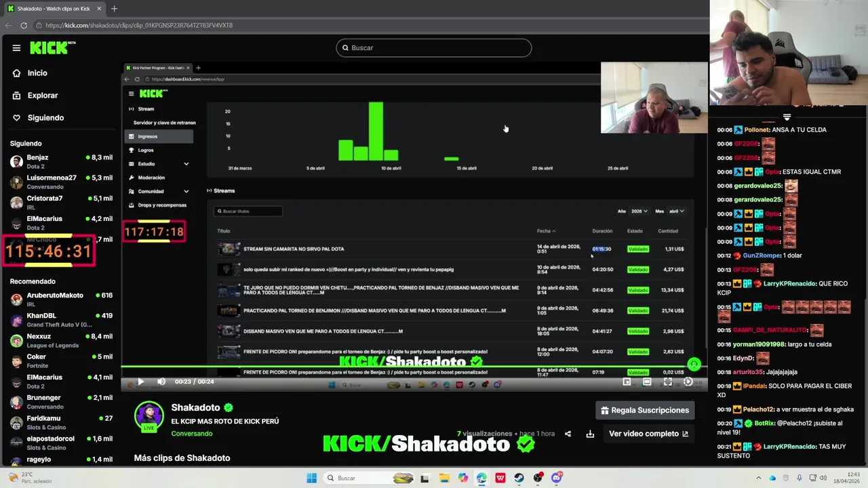The image size is (868, 488).
Task: Open the Shakadoto channel name link
Action: point(195,407)
